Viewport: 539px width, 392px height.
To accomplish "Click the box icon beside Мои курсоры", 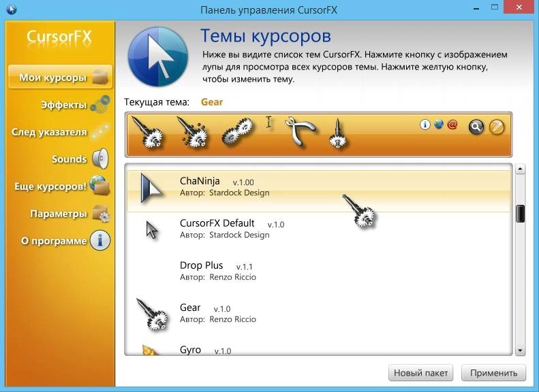I will 100,77.
